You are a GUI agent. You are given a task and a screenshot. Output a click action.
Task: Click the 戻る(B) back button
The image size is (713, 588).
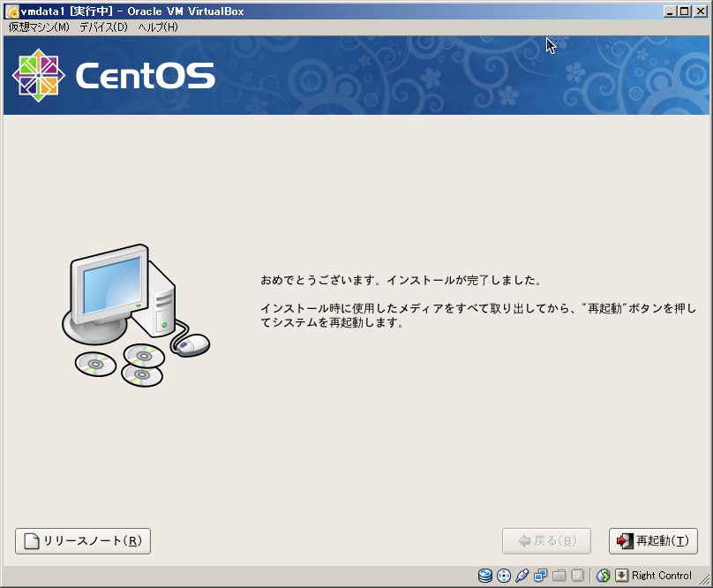pos(546,540)
